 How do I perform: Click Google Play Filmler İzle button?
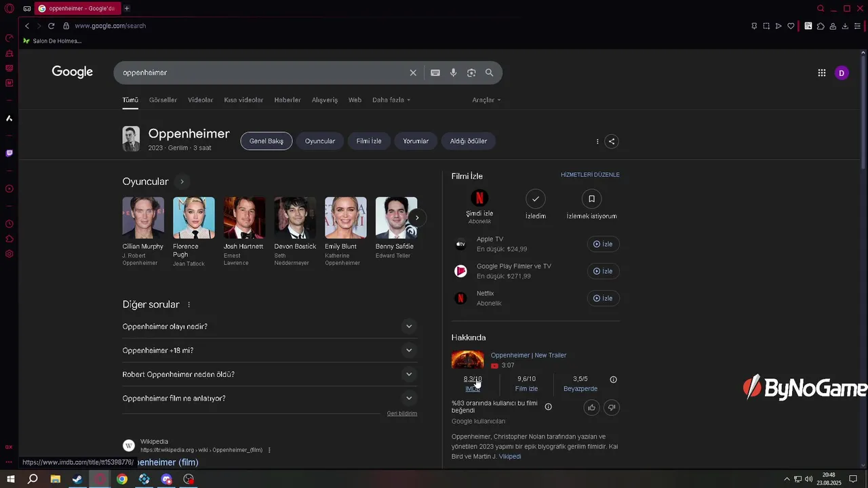pyautogui.click(x=603, y=271)
